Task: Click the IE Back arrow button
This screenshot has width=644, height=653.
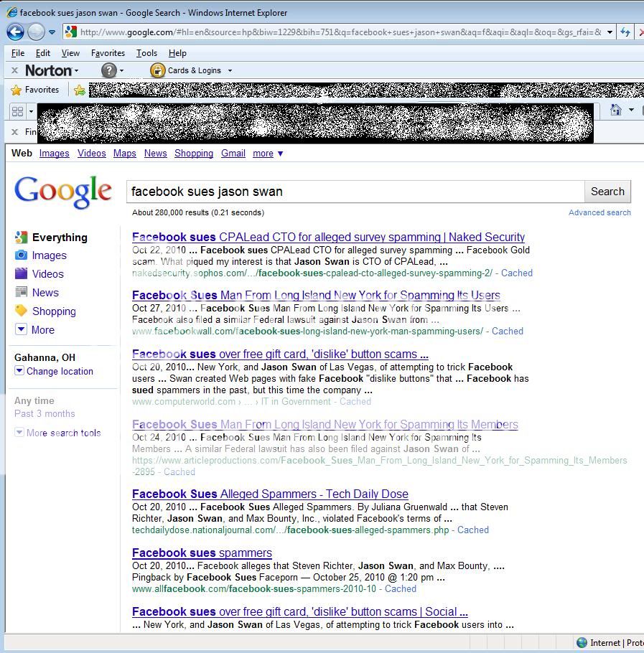Action: click(15, 32)
